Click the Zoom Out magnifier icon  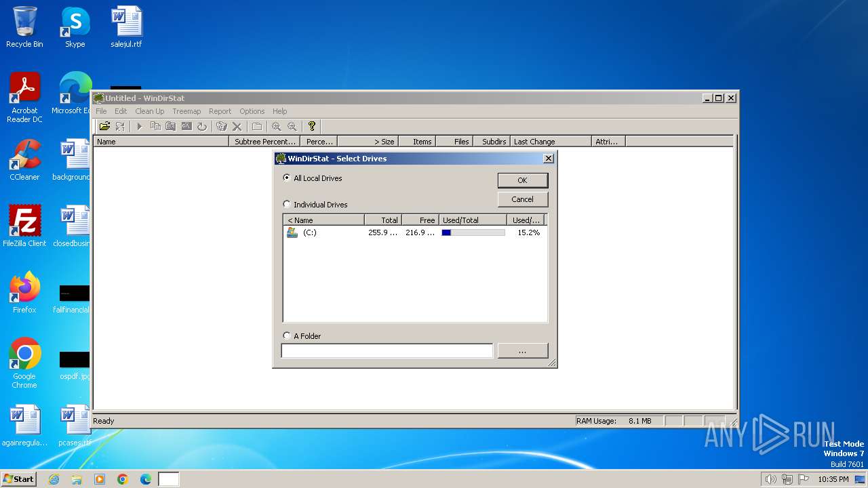click(x=292, y=126)
